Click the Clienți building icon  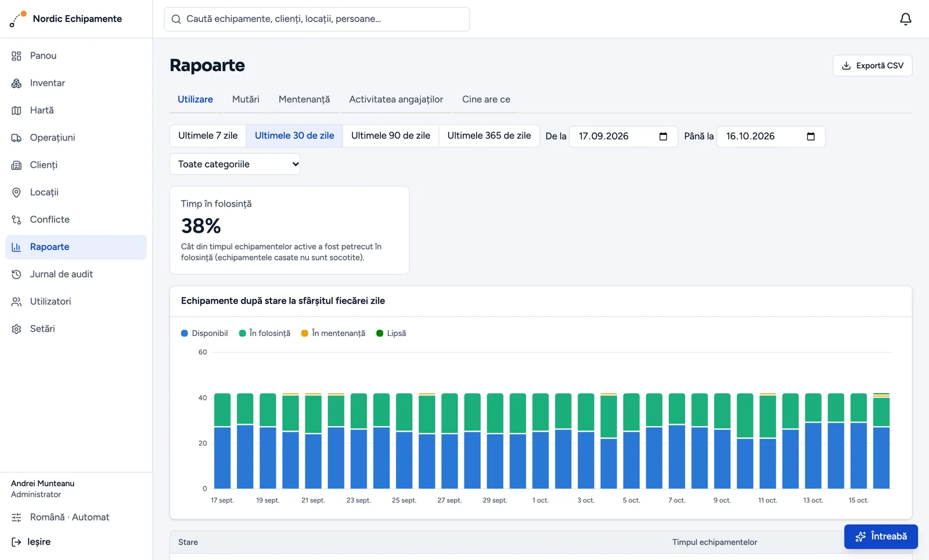click(16, 165)
